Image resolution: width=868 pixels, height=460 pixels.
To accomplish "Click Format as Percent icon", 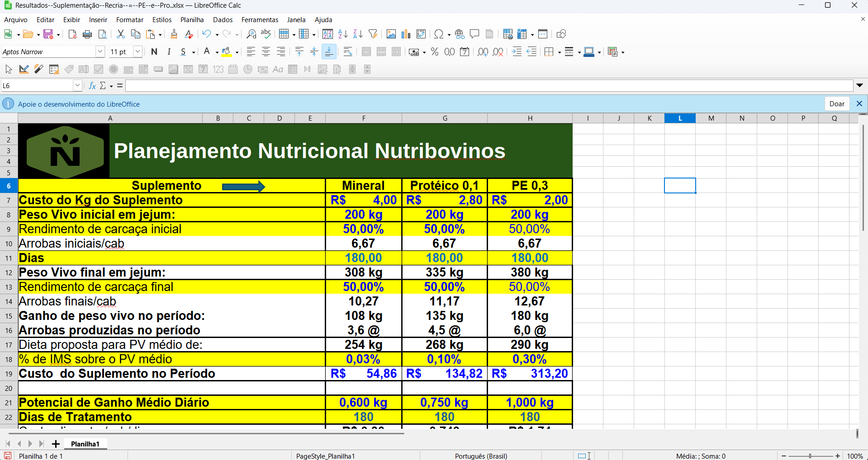I will 435,52.
